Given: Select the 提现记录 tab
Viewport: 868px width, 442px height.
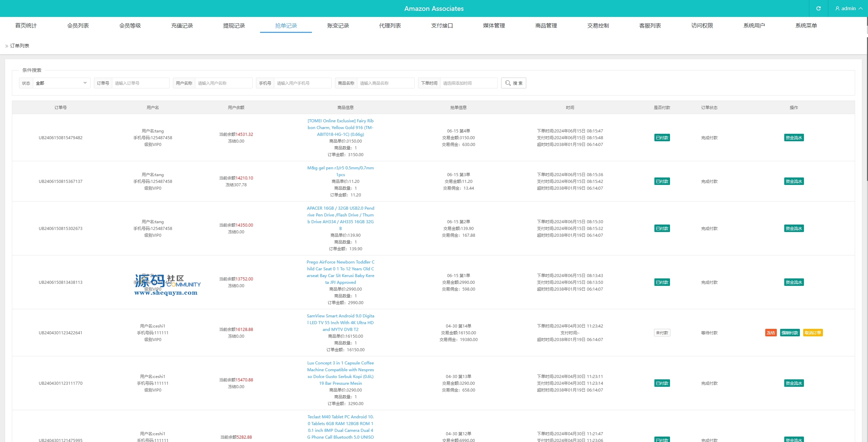Looking at the screenshot, I should pyautogui.click(x=234, y=25).
